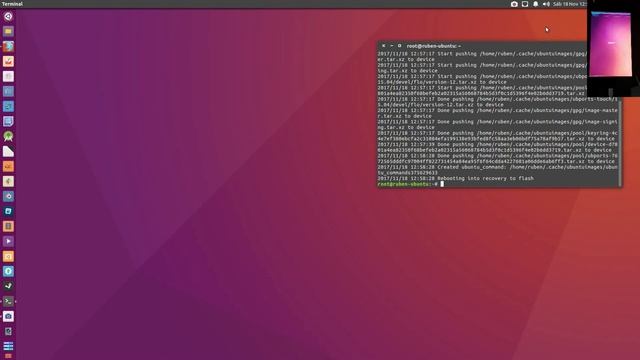640x360 pixels.
Task: Open the blue sticky-note launcher icon
Action: pos(8,121)
